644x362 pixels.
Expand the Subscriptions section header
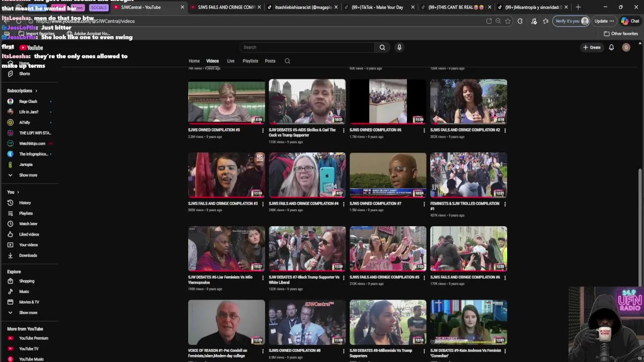(22, 91)
